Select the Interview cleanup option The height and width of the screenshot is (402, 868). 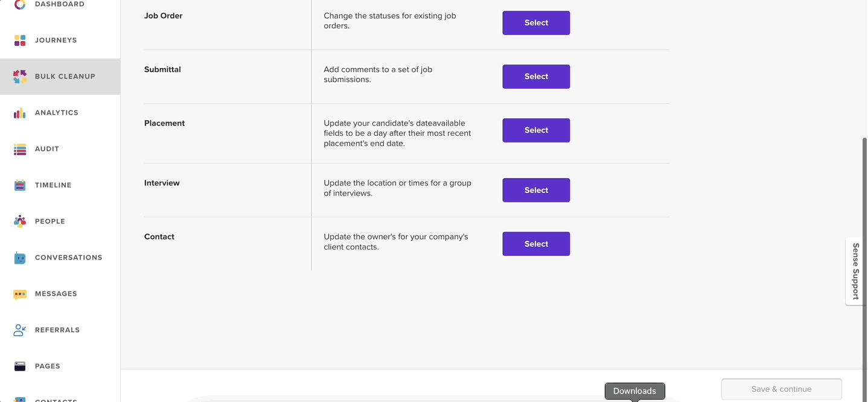click(536, 190)
